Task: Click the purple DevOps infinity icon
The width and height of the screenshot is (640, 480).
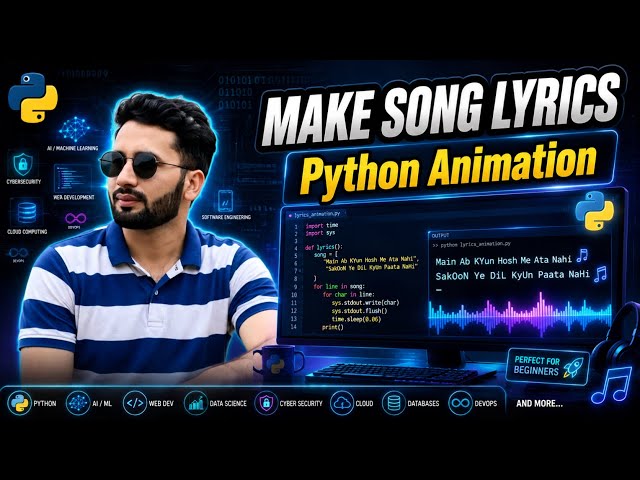Action: tap(75, 218)
